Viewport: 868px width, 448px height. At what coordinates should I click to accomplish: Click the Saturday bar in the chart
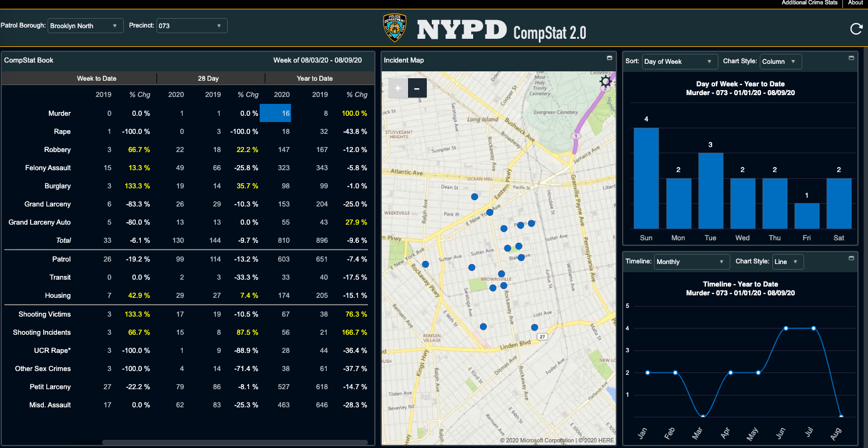point(839,203)
